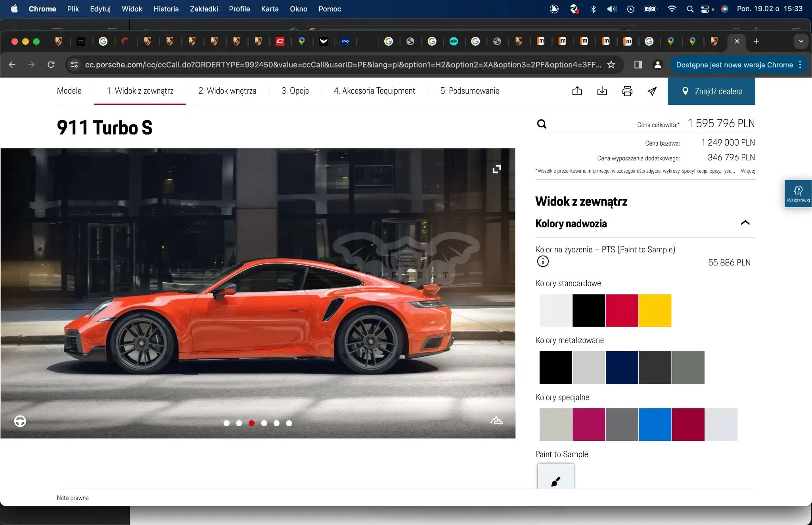This screenshot has height=525, width=812.
Task: Open a new tab with plus button
Action: tap(756, 41)
